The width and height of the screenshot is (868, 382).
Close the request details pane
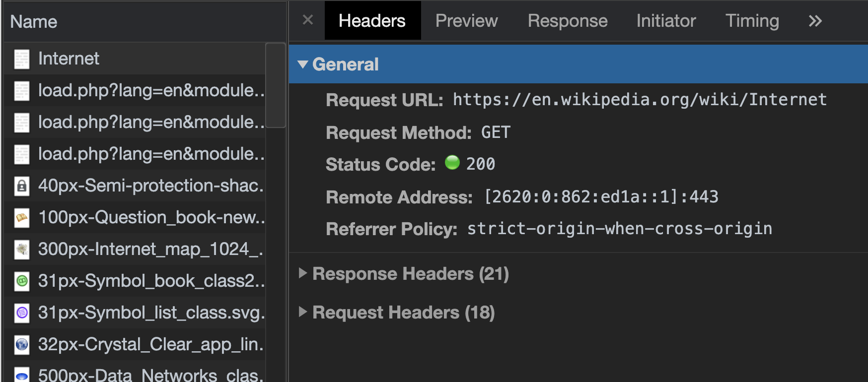(x=307, y=20)
